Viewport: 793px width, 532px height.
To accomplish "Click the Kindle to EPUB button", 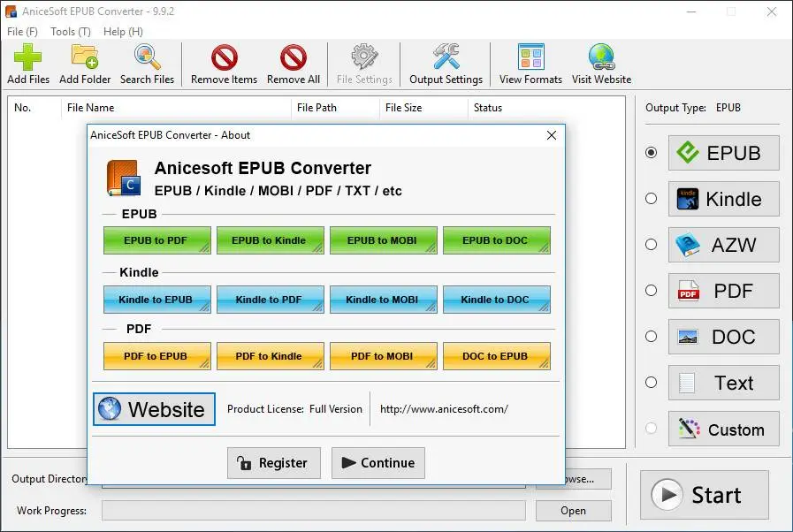I will [157, 300].
